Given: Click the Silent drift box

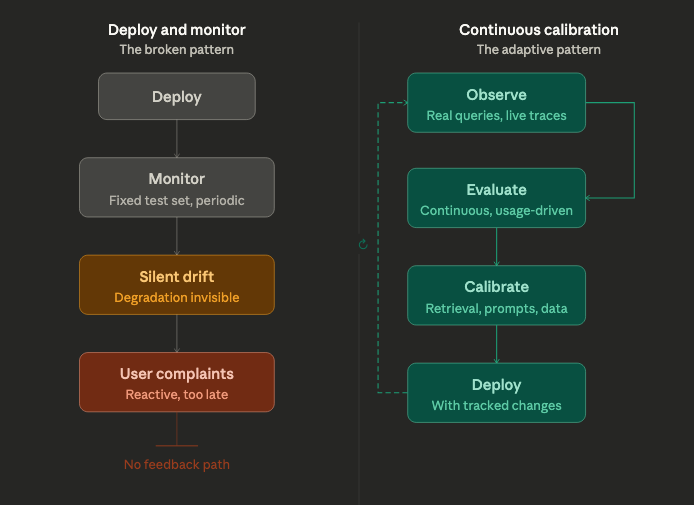Looking at the screenshot, I should 177,285.
